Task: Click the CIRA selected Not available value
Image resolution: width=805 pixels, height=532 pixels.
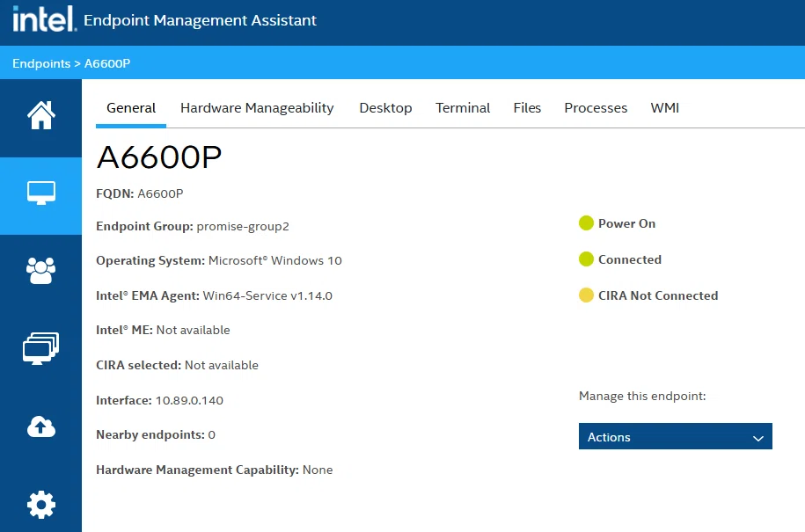Action: [x=222, y=365]
